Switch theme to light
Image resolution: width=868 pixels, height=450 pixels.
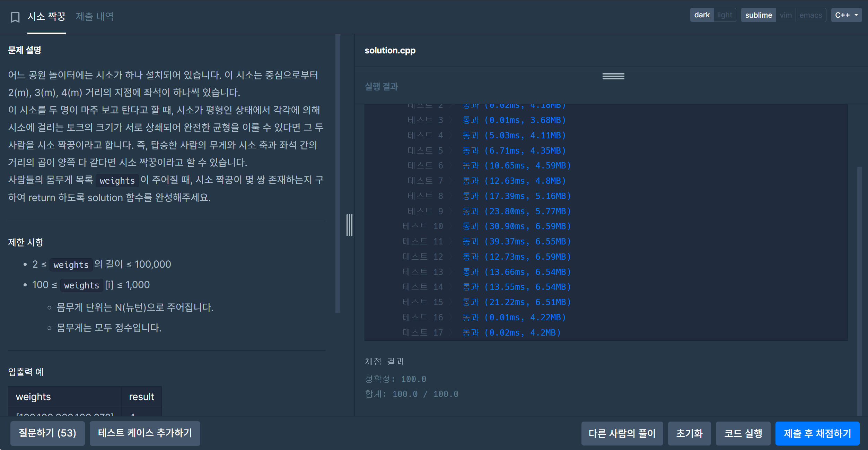coord(724,15)
